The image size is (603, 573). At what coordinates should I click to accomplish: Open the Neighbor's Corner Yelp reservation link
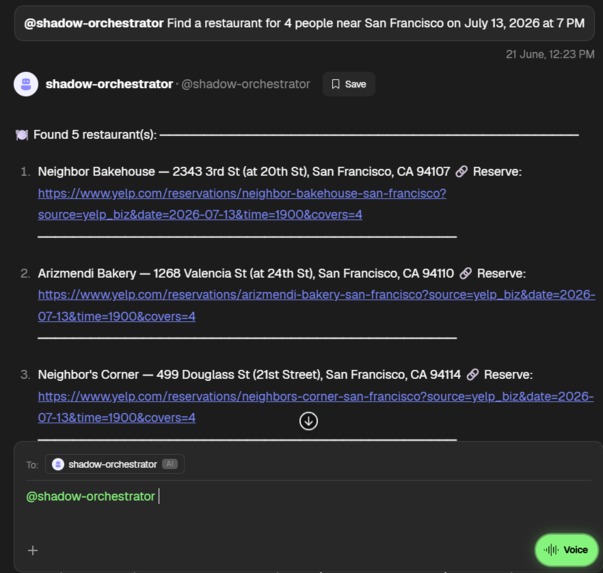point(315,407)
